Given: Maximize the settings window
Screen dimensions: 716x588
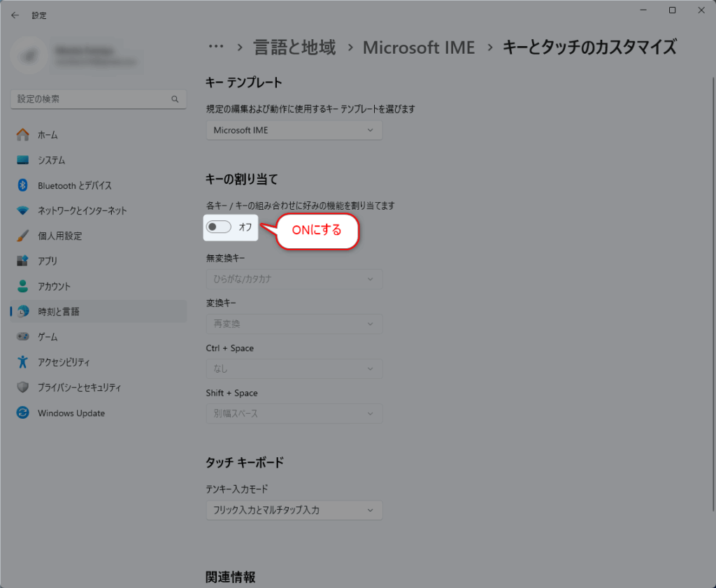Looking at the screenshot, I should [x=672, y=10].
